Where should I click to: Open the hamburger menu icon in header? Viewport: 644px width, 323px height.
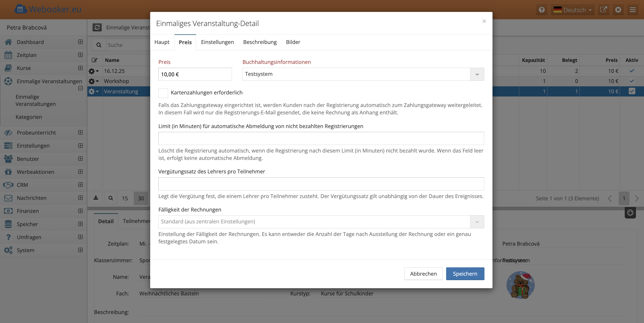click(x=633, y=10)
